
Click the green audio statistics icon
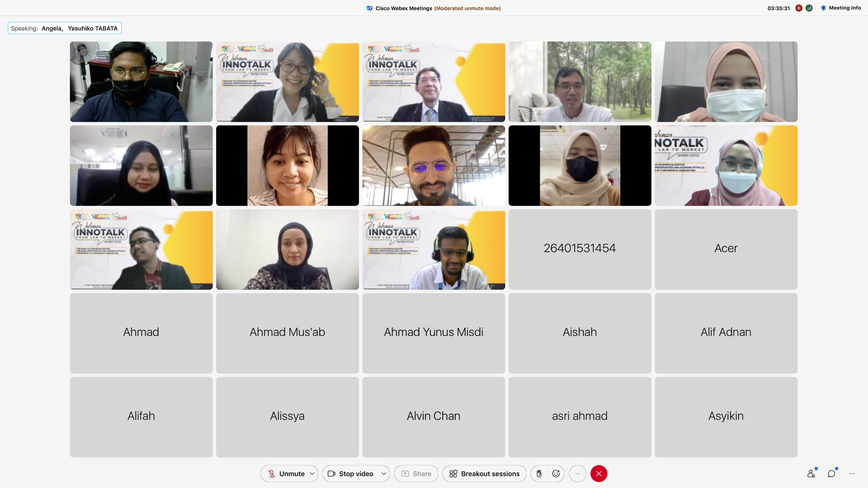tap(809, 8)
